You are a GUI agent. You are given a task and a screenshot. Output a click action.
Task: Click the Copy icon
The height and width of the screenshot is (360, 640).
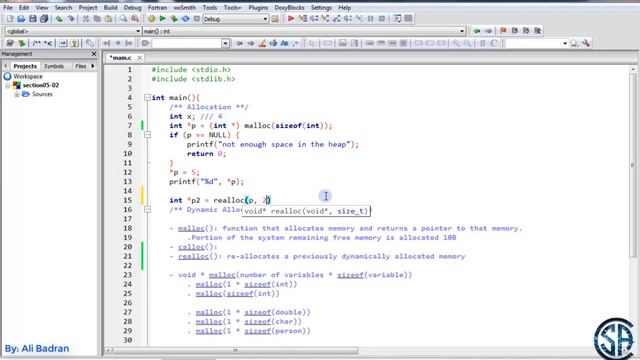97,19
